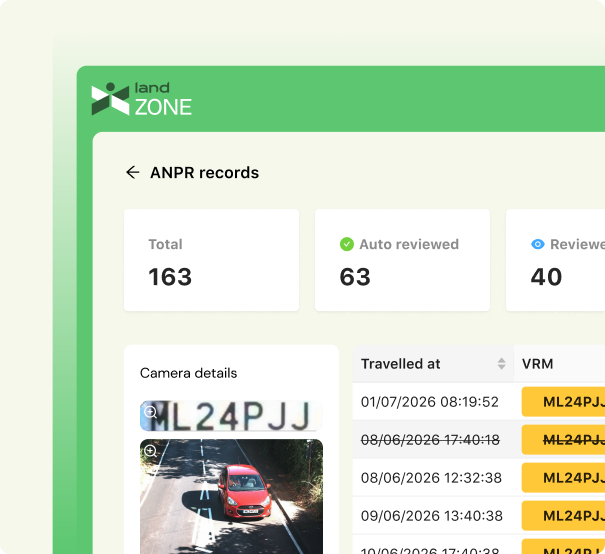Click the VRM badge in the 12:32:38 row
The height and width of the screenshot is (554, 605).
point(563,478)
